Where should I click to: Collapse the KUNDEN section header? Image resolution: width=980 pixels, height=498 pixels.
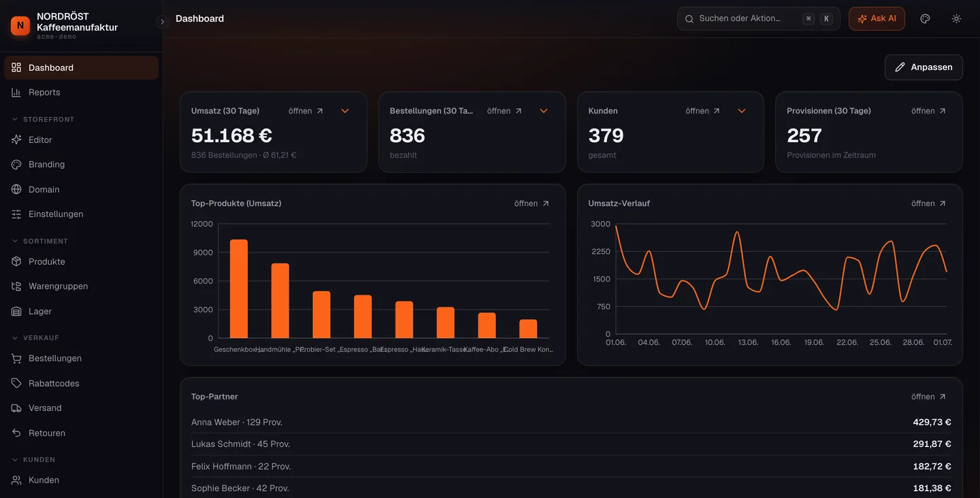point(33,459)
